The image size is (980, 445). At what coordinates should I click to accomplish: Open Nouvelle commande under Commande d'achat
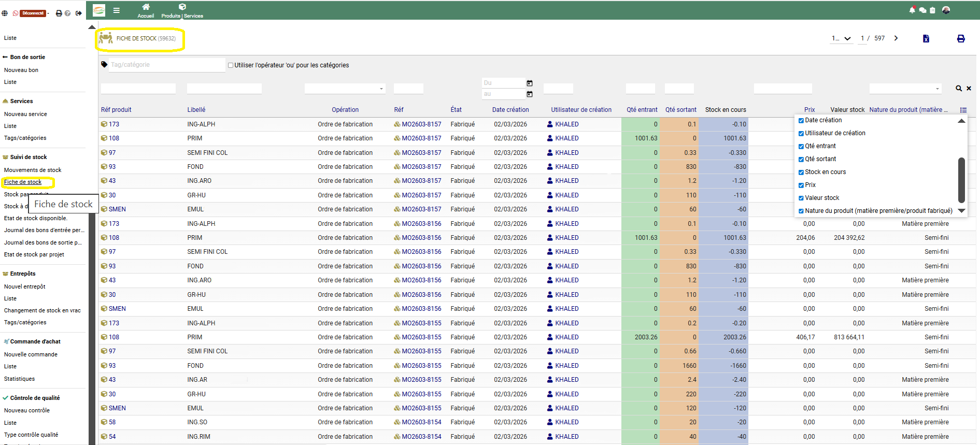pos(31,354)
